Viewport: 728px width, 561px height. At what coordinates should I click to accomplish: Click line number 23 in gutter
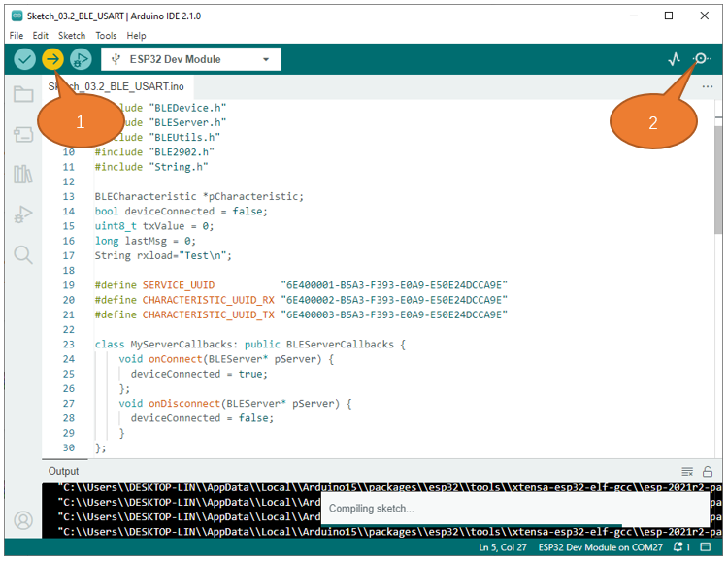click(69, 345)
